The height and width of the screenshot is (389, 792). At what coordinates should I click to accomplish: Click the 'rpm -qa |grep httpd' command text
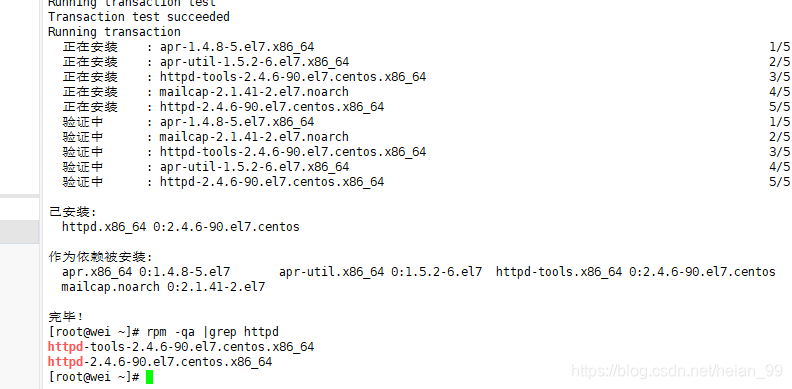click(x=213, y=332)
